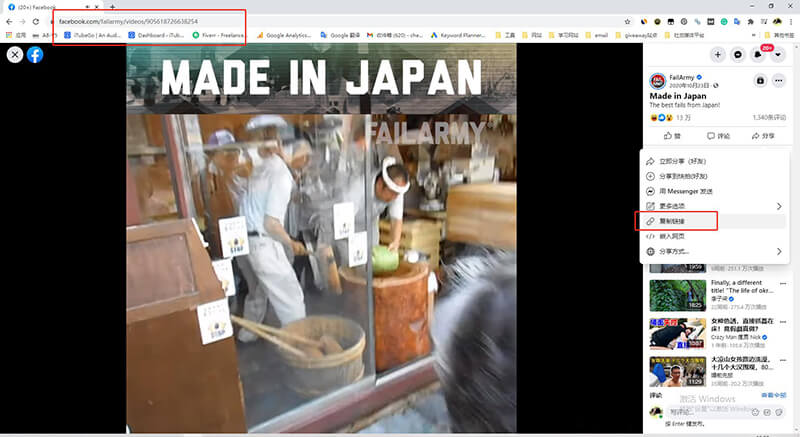Open the post's three-dot options menu
800x437 pixels.
[779, 81]
